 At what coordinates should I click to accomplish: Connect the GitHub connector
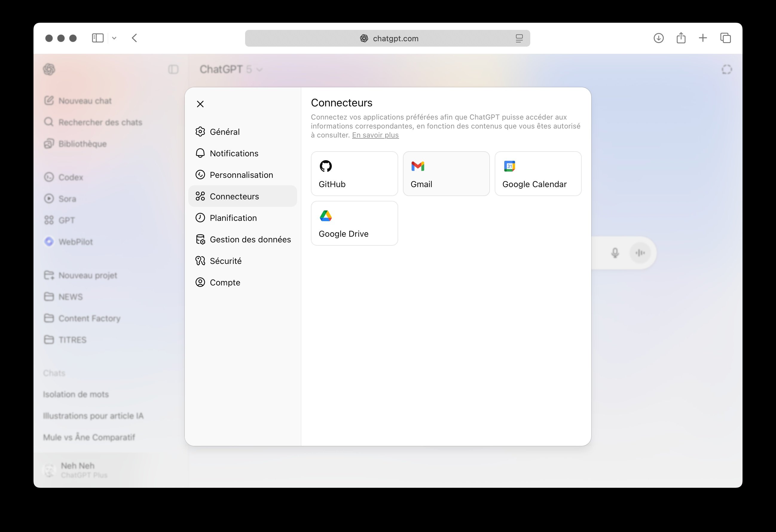(x=354, y=173)
